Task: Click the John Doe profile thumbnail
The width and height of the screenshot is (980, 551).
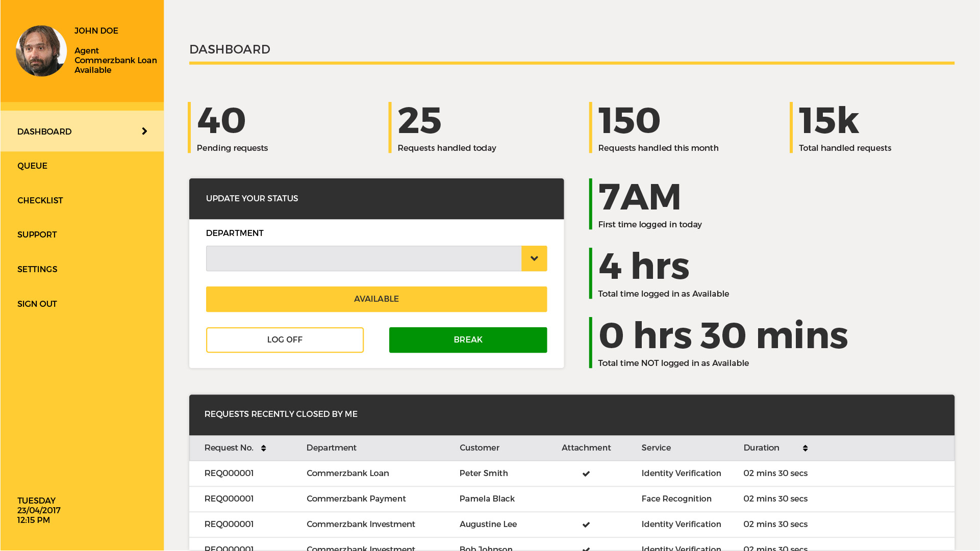Action: (x=41, y=50)
